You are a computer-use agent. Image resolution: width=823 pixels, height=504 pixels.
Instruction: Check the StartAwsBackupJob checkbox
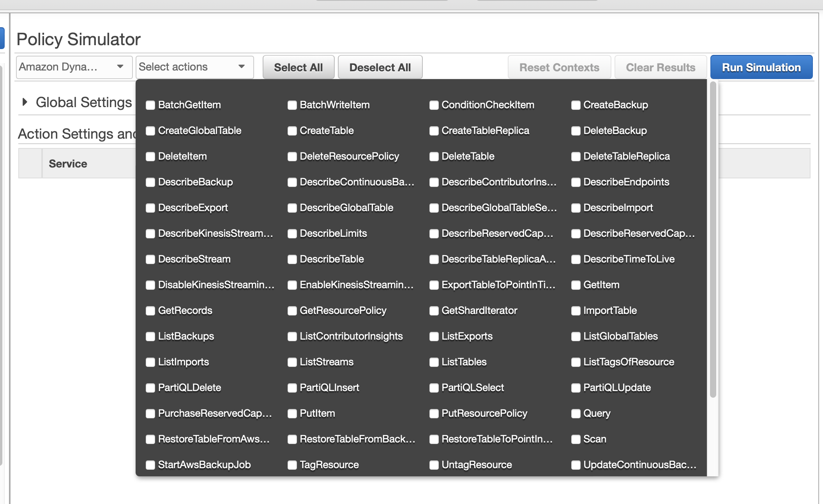tap(150, 465)
